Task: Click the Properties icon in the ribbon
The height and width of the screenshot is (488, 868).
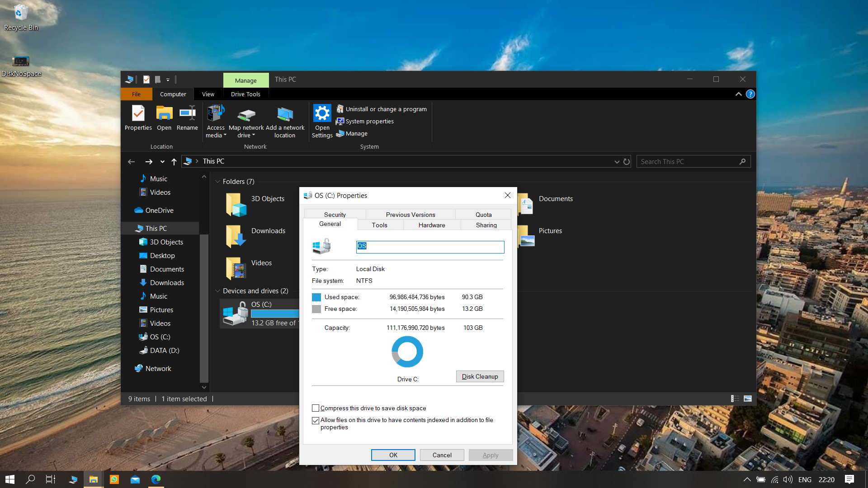Action: (138, 113)
